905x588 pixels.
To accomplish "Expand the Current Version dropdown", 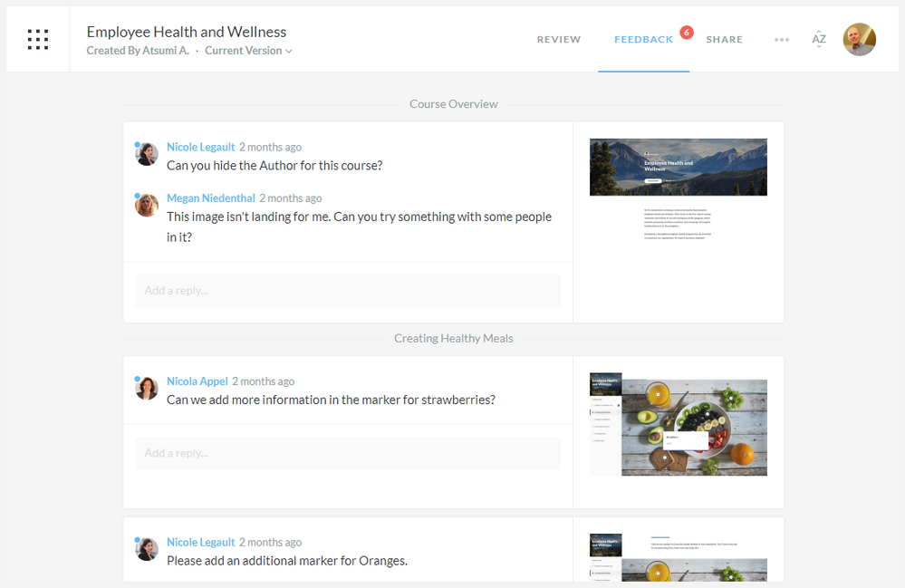I will point(248,51).
